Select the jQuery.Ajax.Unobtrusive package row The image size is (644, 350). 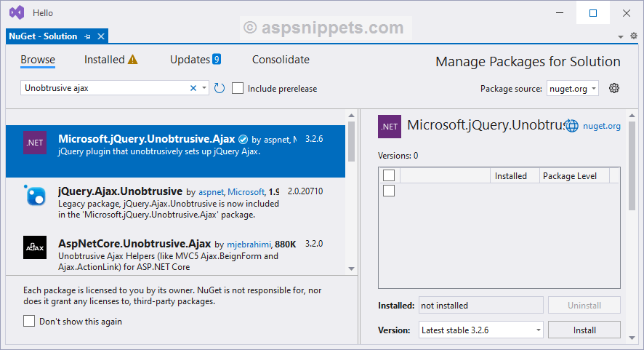click(x=175, y=203)
